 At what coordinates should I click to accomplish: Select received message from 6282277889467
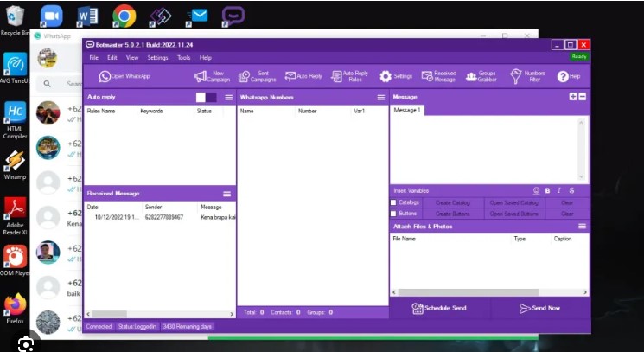(160, 217)
